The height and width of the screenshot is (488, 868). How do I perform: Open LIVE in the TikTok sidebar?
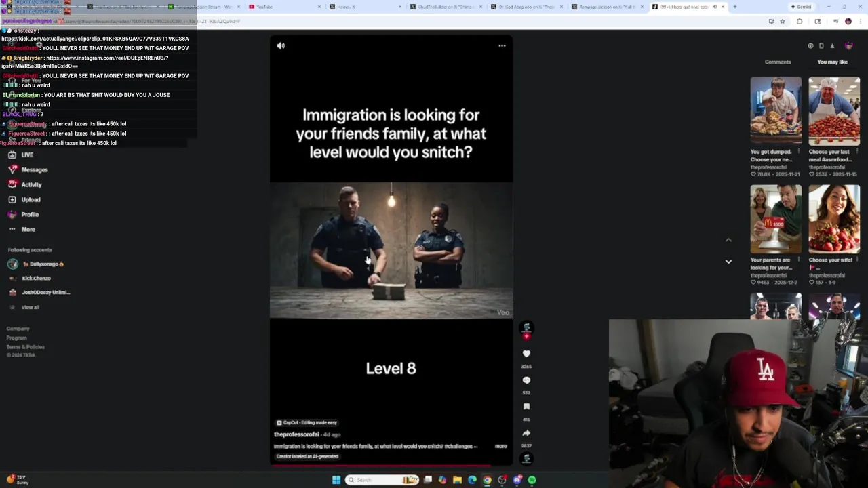(x=27, y=155)
